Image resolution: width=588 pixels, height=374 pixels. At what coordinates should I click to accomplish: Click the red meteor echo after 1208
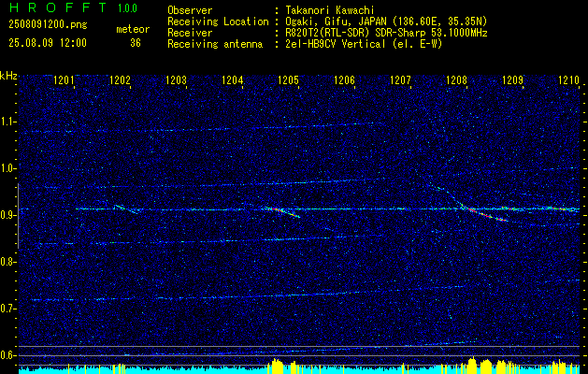(487, 214)
